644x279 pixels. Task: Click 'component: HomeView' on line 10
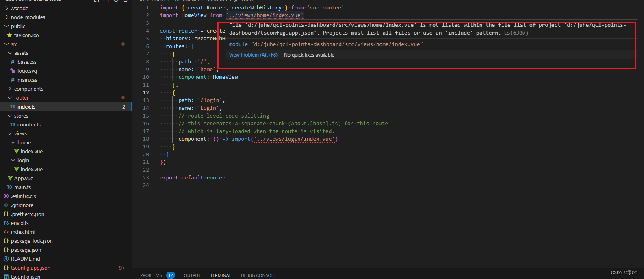pos(208,77)
